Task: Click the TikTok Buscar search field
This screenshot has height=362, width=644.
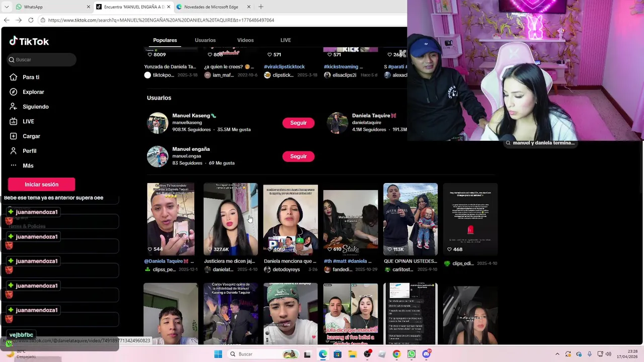Action: pyautogui.click(x=42, y=59)
